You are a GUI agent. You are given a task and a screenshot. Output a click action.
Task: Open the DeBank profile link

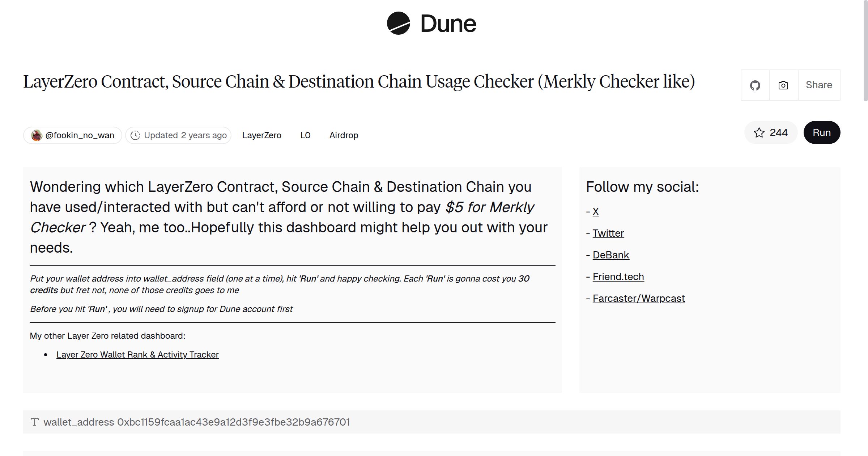click(x=610, y=255)
